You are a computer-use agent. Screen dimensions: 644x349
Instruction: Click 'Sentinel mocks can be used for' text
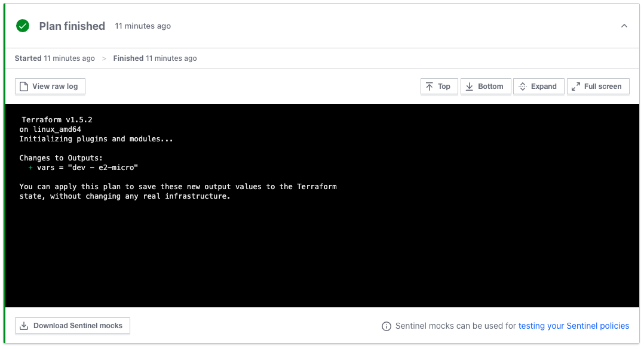pyautogui.click(x=455, y=326)
